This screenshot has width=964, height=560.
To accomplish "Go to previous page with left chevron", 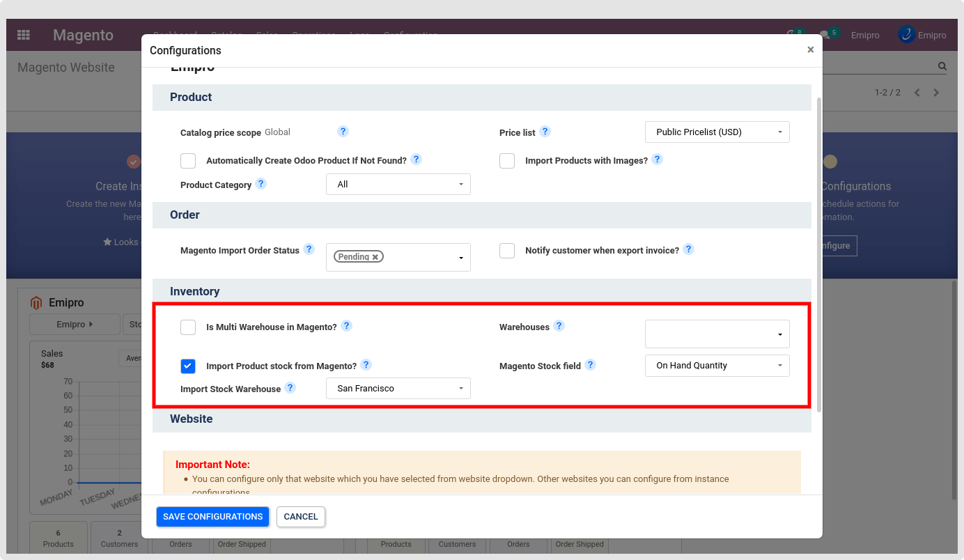I will click(x=917, y=93).
